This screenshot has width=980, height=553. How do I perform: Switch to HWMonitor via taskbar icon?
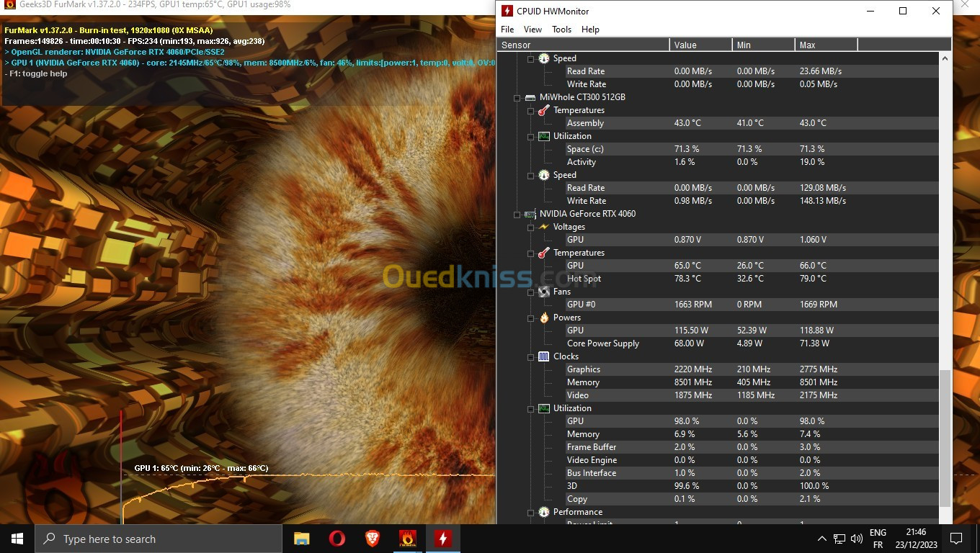tap(443, 539)
